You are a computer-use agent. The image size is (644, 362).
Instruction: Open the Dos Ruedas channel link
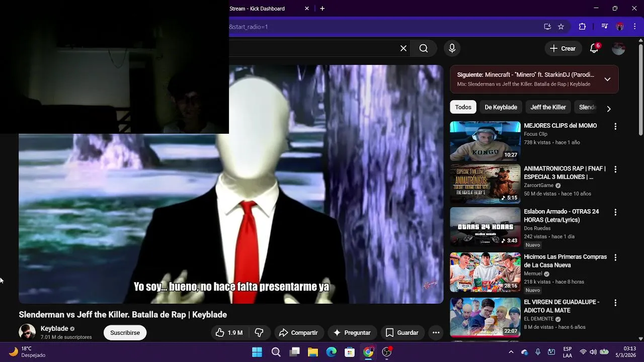click(x=537, y=228)
